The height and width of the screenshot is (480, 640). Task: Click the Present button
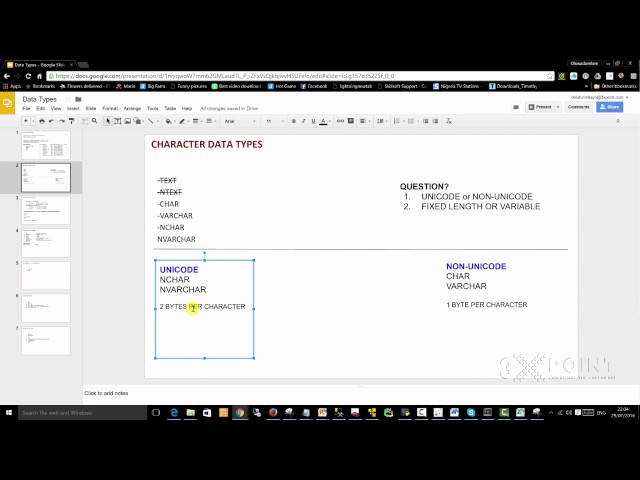click(540, 107)
